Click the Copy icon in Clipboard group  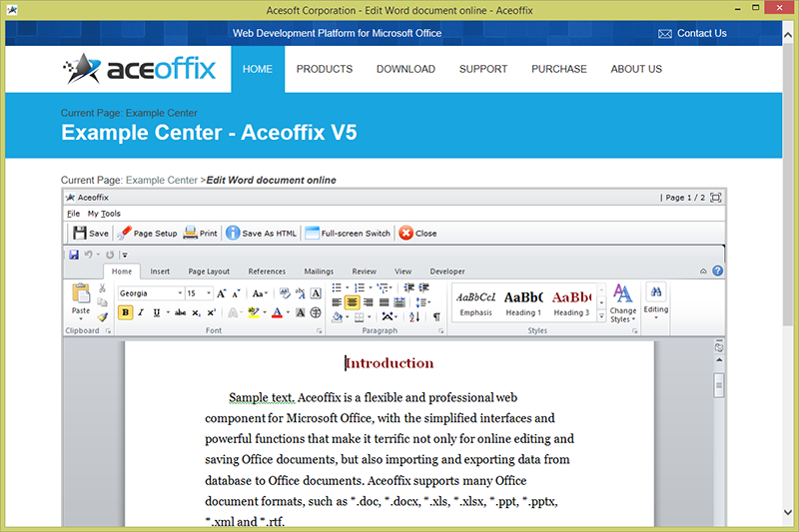pyautogui.click(x=103, y=302)
